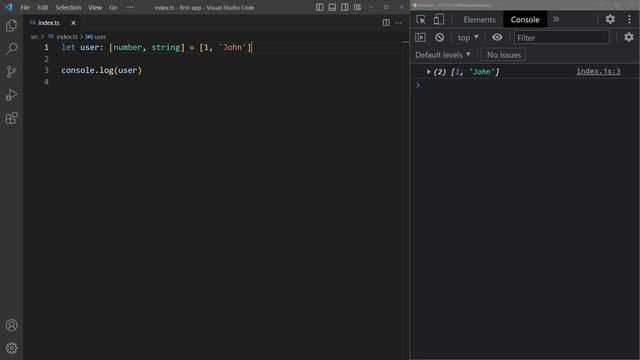Activate the DevTools inspect element picker
The width and height of the screenshot is (640, 360).
[x=421, y=20]
